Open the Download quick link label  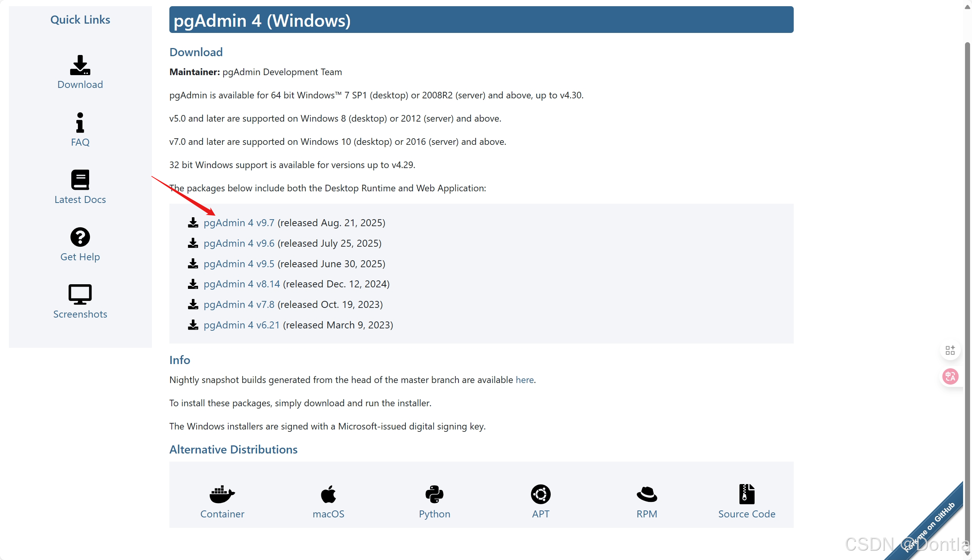point(80,84)
